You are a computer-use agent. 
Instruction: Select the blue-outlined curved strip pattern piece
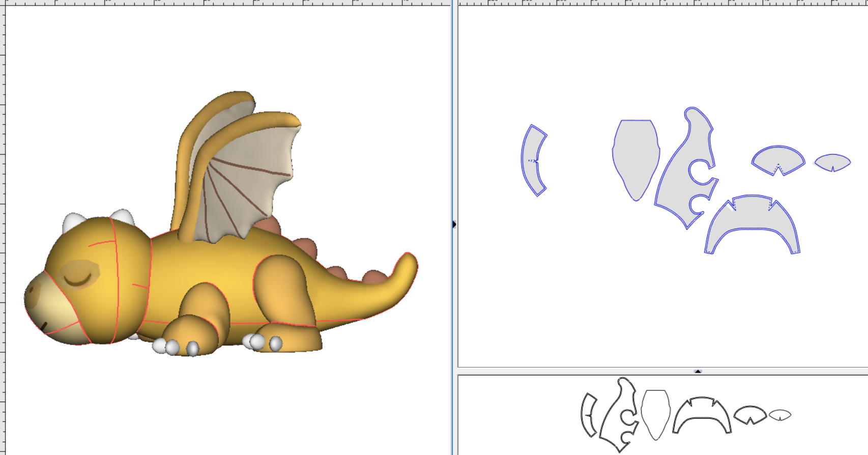534,160
